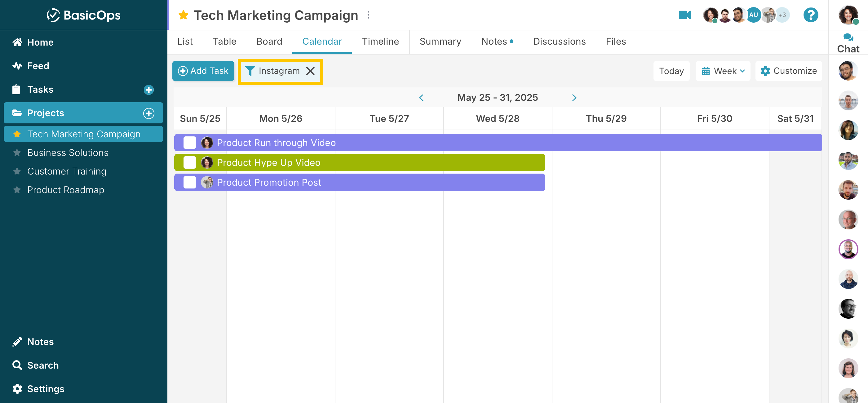Open your profile avatar menu

coord(848,15)
